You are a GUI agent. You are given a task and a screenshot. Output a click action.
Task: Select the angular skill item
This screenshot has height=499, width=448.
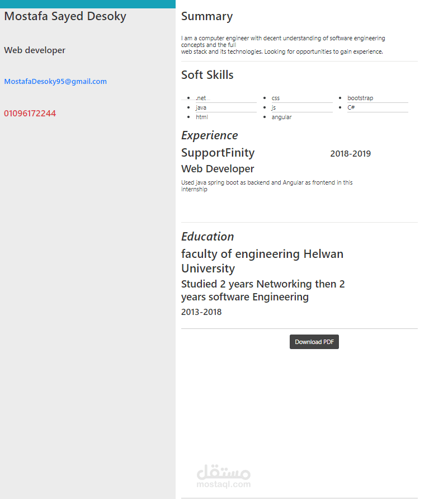(x=281, y=117)
